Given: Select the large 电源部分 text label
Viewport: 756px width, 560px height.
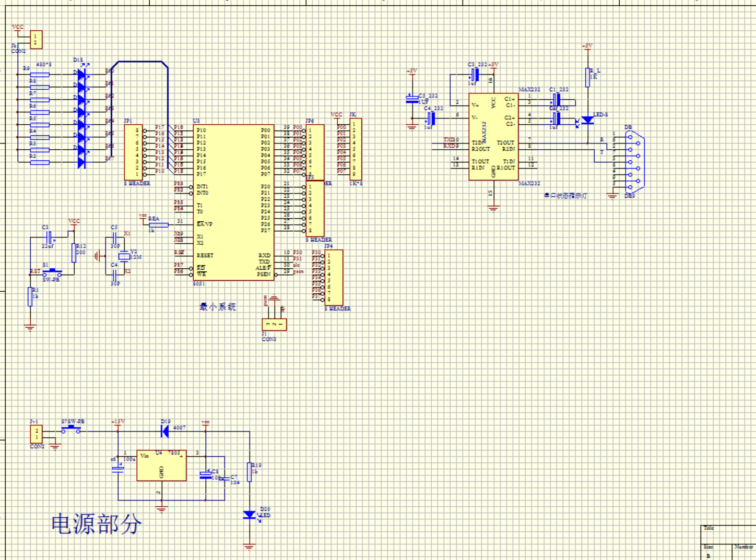Looking at the screenshot, I should tap(97, 523).
